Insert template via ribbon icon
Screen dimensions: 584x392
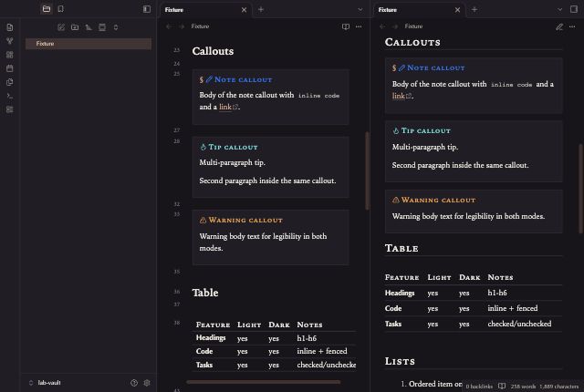coord(10,82)
